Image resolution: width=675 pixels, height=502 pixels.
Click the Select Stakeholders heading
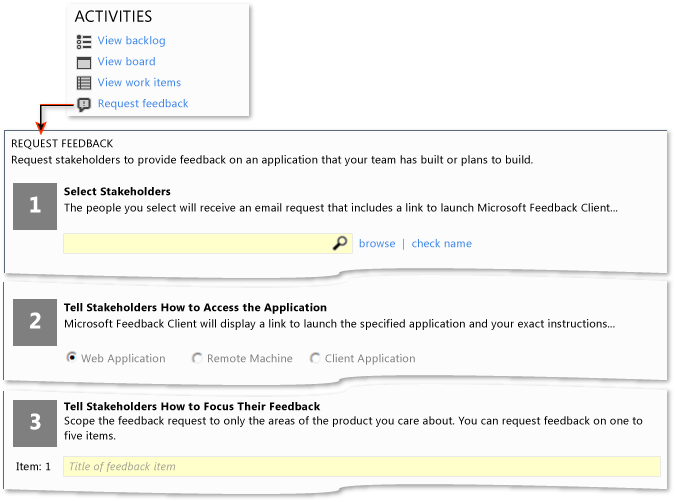117,192
